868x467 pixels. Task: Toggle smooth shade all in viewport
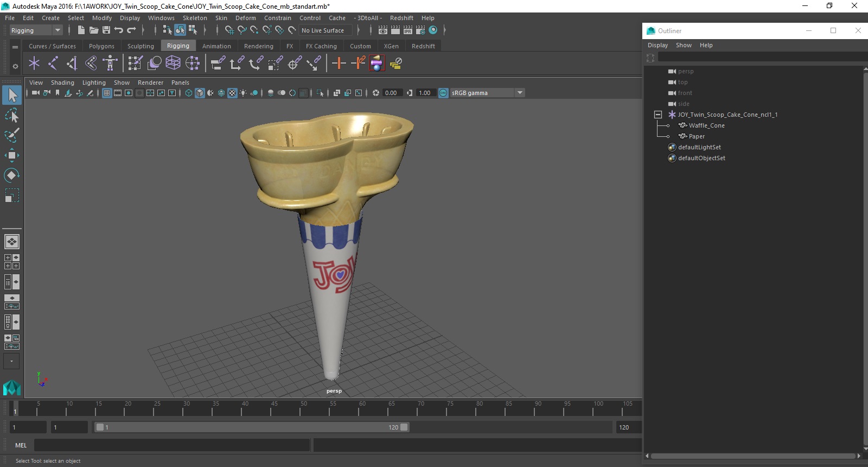tap(200, 93)
